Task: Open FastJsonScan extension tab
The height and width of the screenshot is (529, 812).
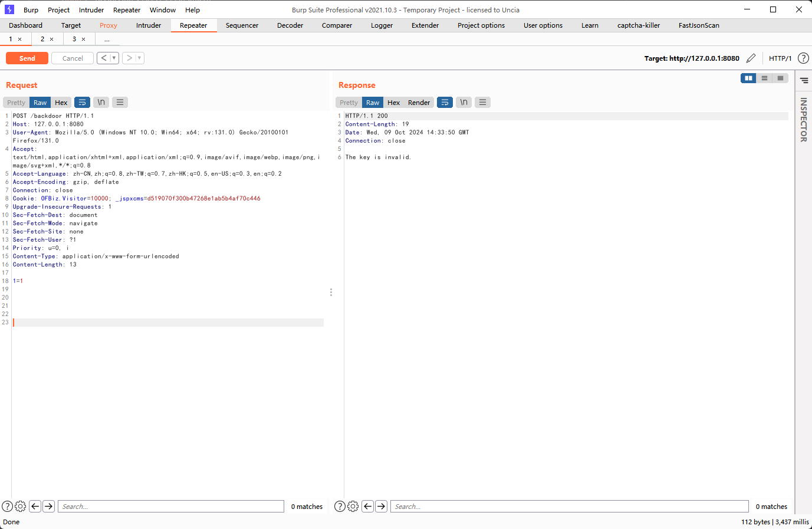Action: (x=699, y=25)
